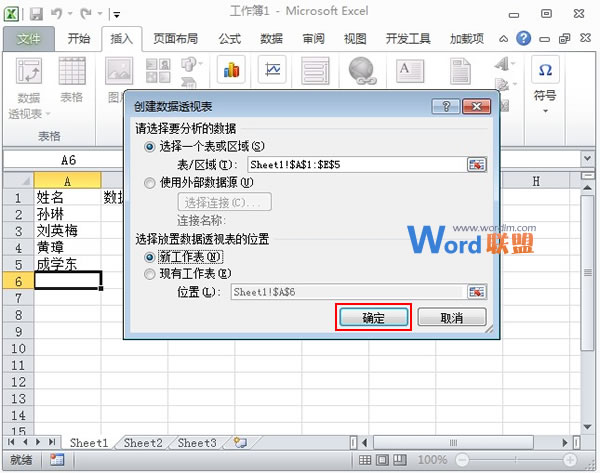
Task: Click the range collapse icon beside Location field
Action: click(x=476, y=292)
